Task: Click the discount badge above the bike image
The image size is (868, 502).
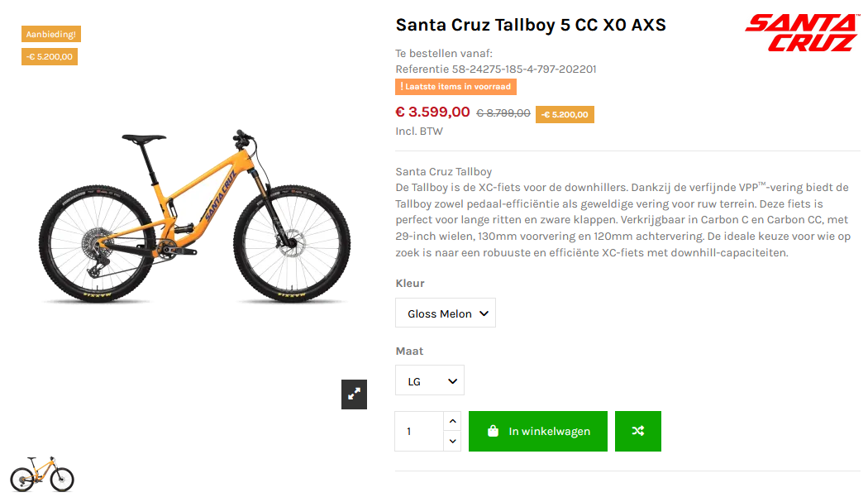Action: click(50, 57)
